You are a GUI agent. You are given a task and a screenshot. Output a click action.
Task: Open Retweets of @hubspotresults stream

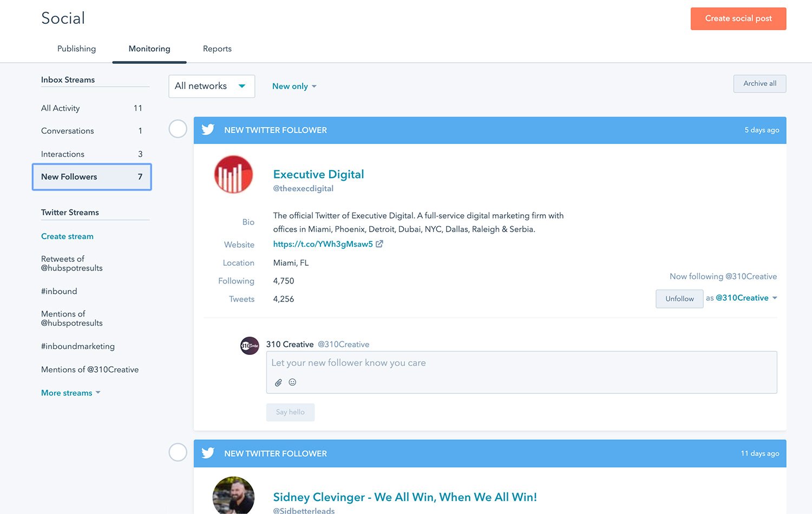[x=72, y=263]
